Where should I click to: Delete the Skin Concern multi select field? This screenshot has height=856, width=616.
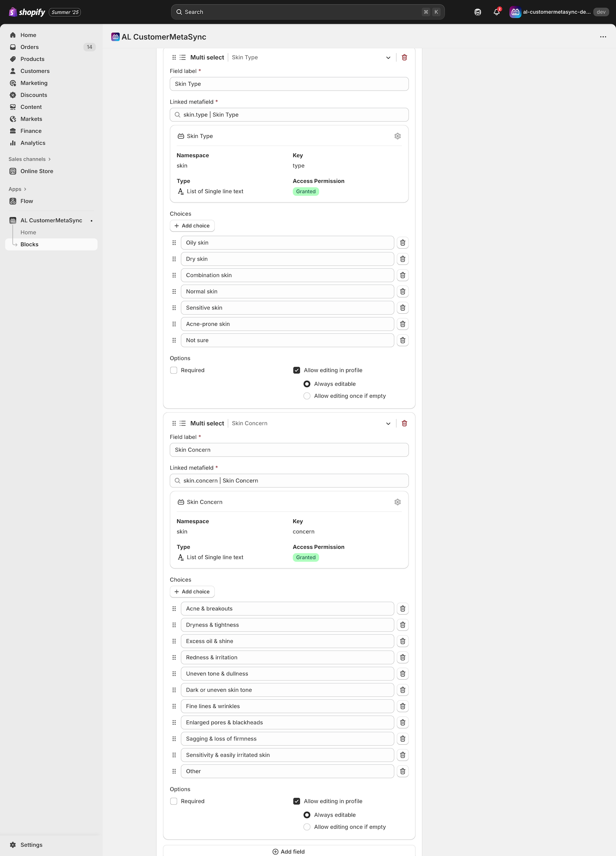click(x=404, y=423)
